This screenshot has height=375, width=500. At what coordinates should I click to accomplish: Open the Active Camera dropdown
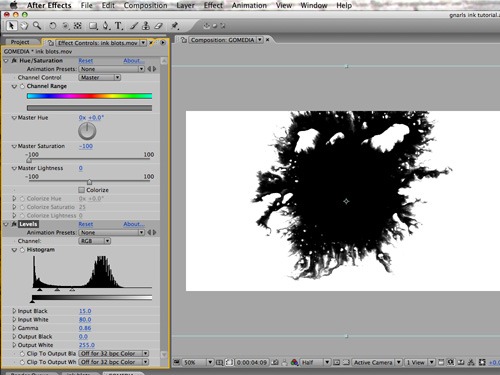click(377, 362)
